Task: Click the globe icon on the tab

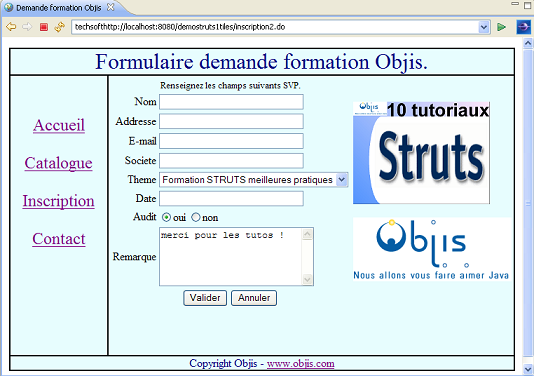Action: tap(9, 7)
